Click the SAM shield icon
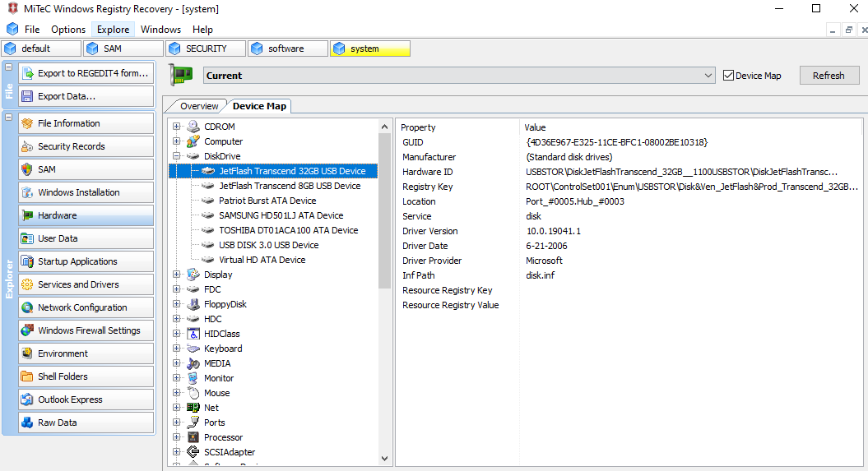Screen dimensions: 868x471 (x=26, y=169)
